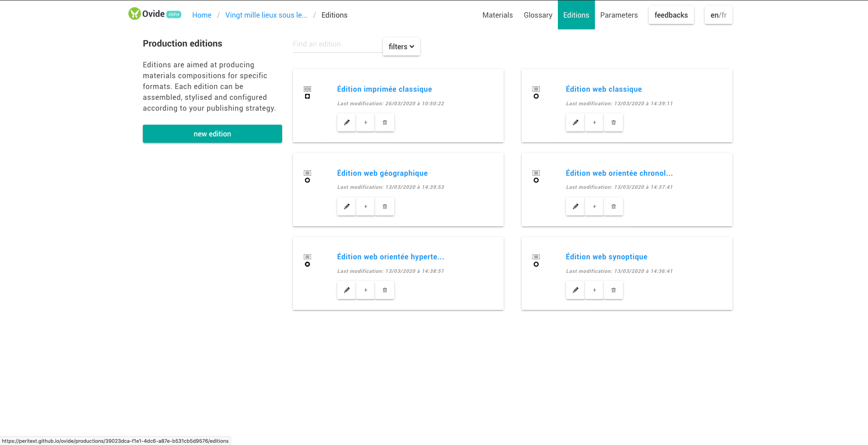
Task: Duplicate Édition web classique with plus icon
Action: click(594, 122)
